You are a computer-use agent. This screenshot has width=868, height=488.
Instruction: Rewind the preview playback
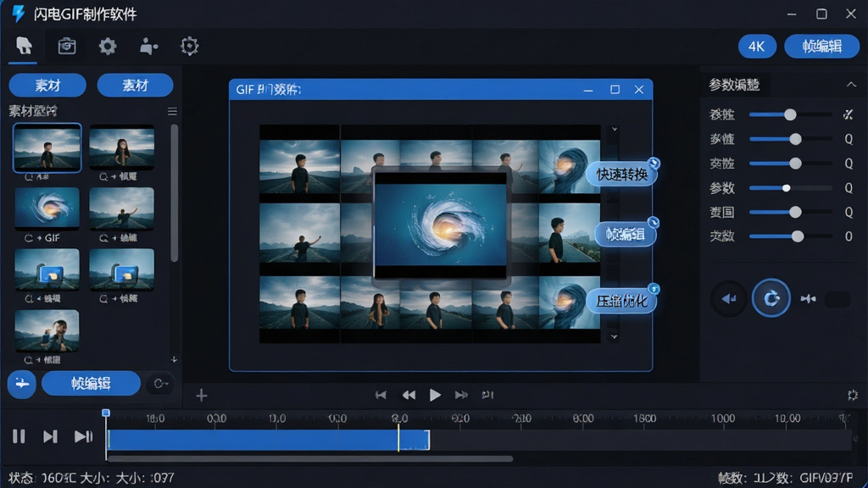(409, 395)
